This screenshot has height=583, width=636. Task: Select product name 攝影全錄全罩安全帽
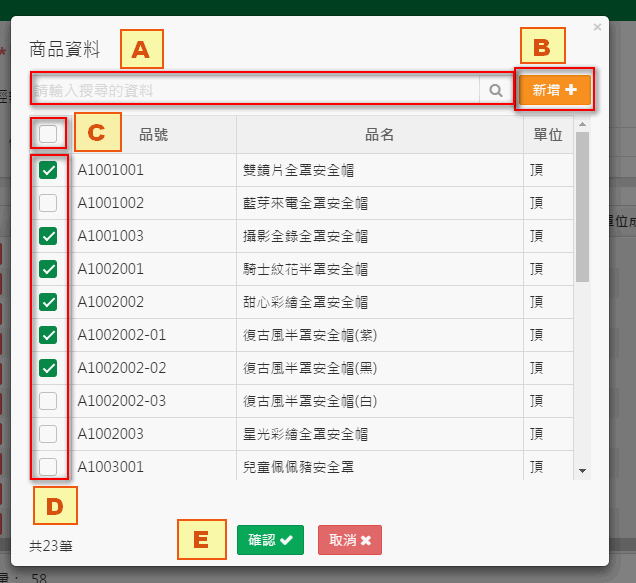point(305,236)
